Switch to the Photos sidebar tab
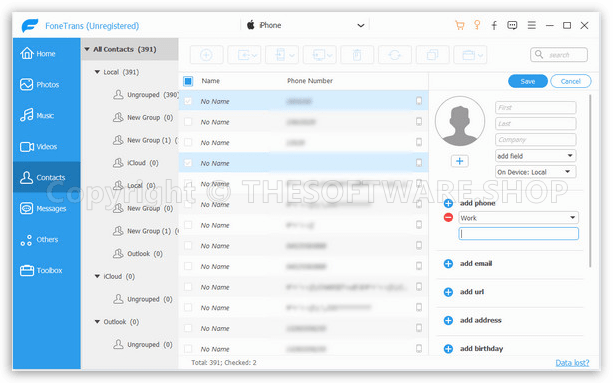This screenshot has width=613, height=383. pos(47,84)
